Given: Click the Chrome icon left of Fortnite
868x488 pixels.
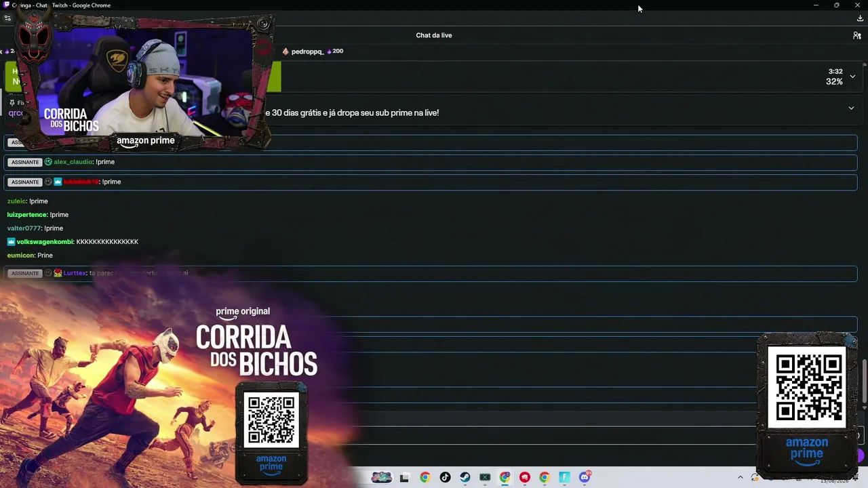Looking at the screenshot, I should [544, 477].
